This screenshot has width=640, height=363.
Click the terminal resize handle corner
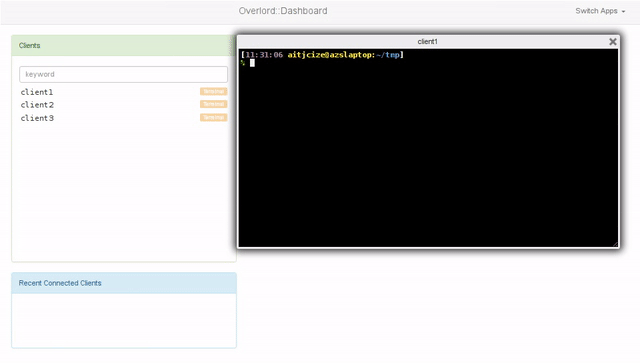click(615, 244)
